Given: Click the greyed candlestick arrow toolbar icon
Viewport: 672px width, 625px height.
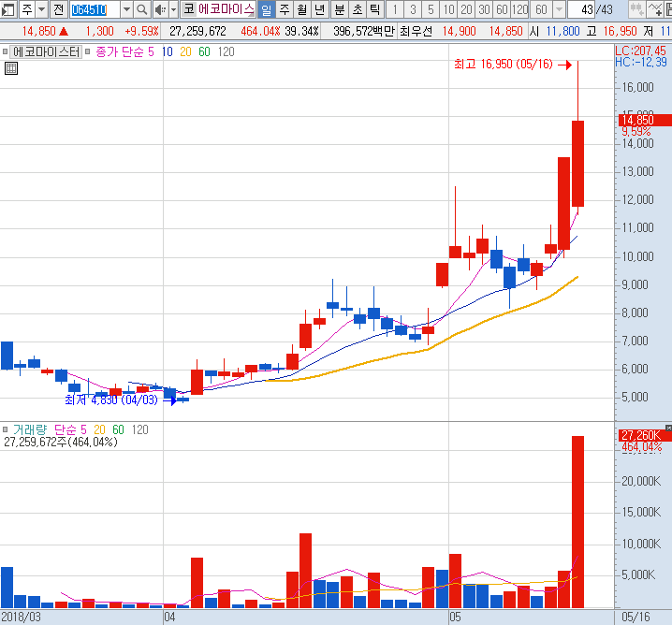Looking at the screenshot, I should [x=636, y=9].
